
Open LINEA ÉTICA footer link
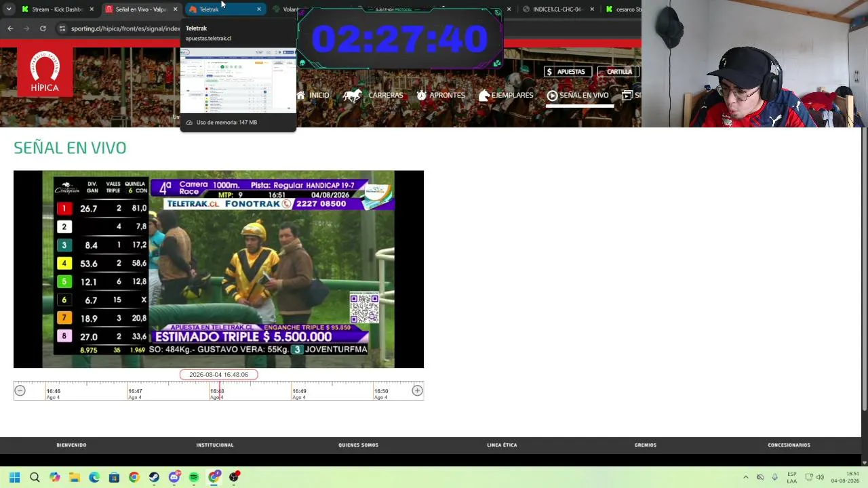pos(502,445)
